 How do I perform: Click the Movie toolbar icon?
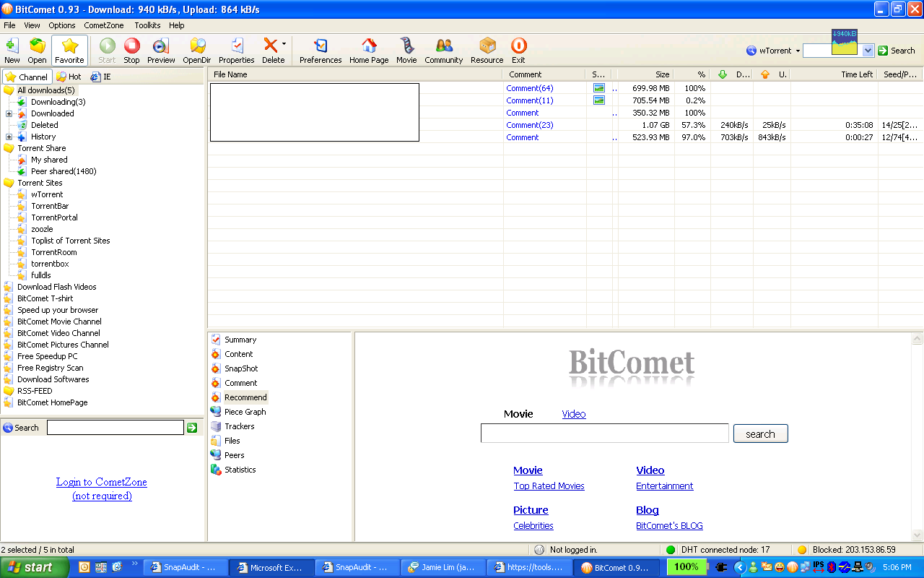[406, 51]
